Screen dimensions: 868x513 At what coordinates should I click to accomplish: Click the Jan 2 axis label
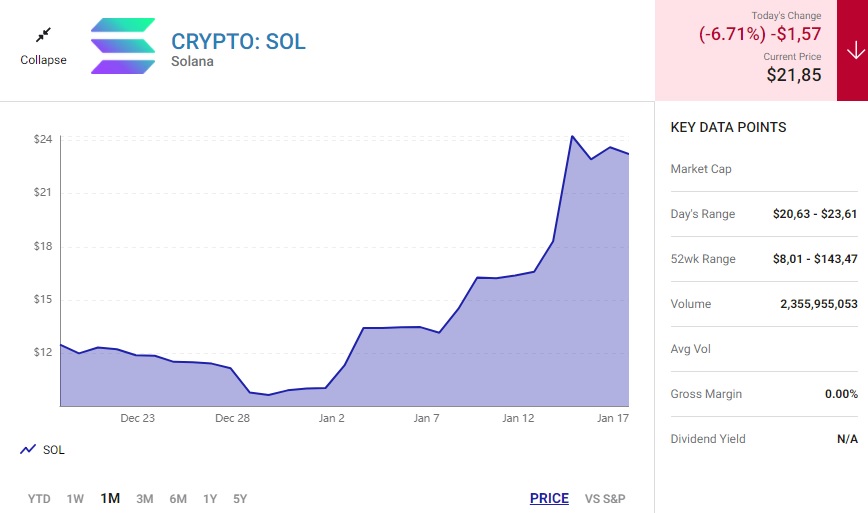pos(331,418)
